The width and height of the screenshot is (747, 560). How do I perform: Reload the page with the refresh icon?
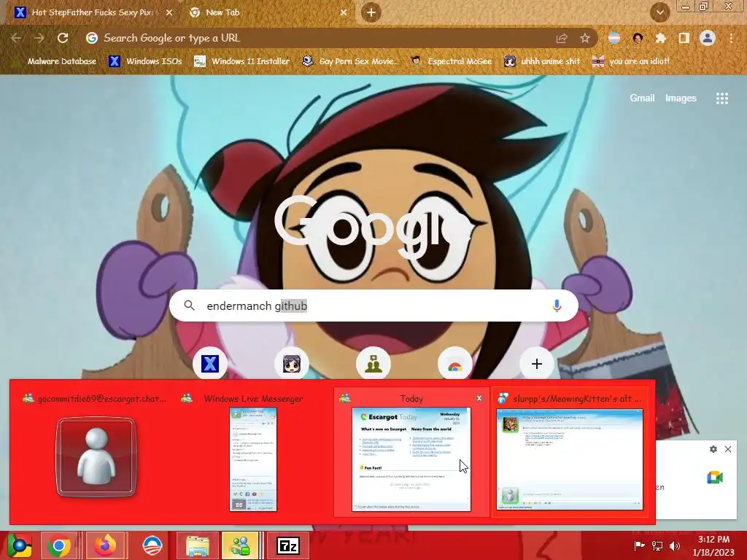pos(63,38)
